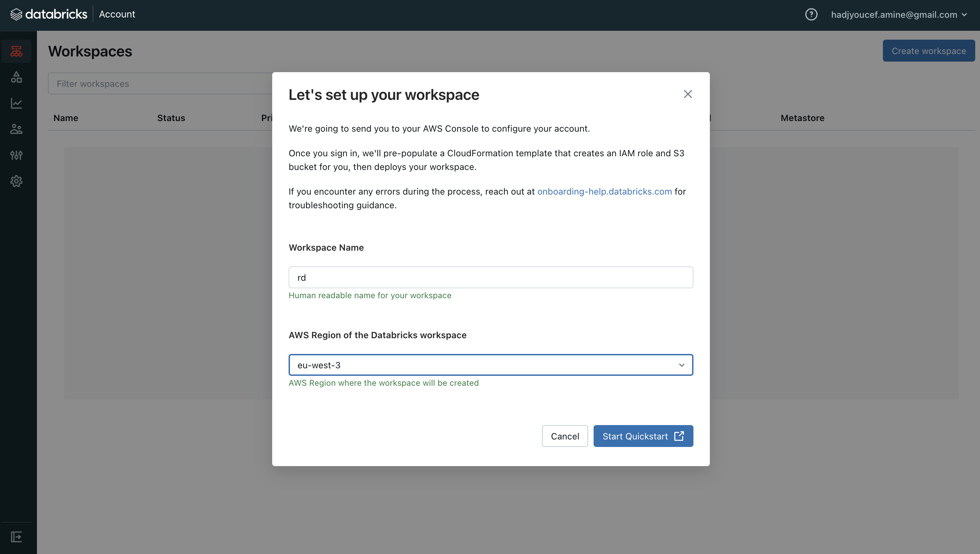Open the Cloud resources sliders icon
This screenshot has height=554, width=980.
pyautogui.click(x=16, y=155)
